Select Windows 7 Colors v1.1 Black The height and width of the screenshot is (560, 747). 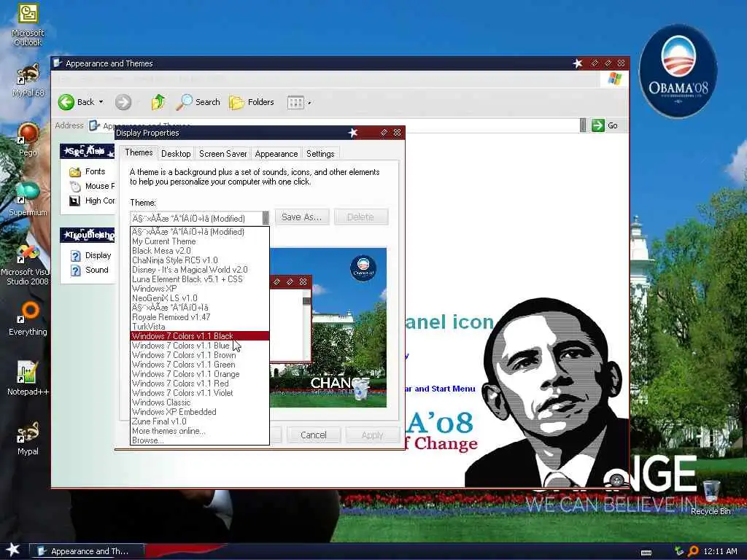[x=200, y=336]
